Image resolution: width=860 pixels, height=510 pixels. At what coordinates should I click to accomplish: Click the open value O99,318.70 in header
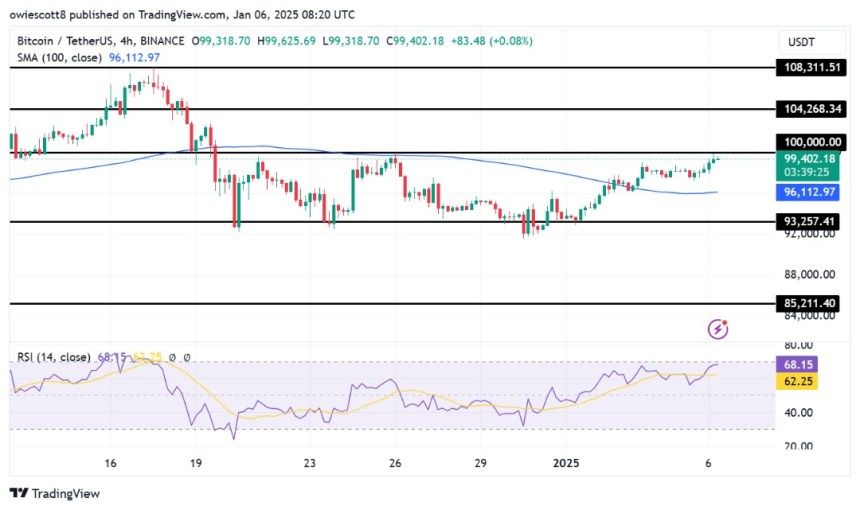[220, 41]
